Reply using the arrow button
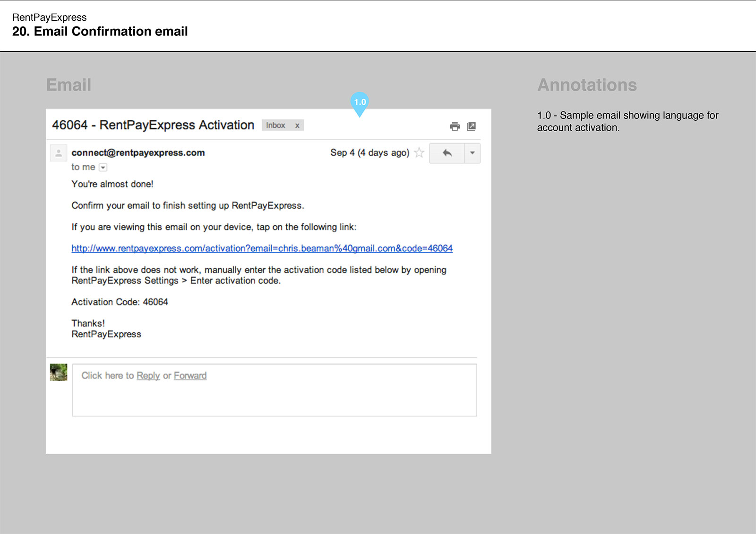This screenshot has width=756, height=534. (447, 153)
